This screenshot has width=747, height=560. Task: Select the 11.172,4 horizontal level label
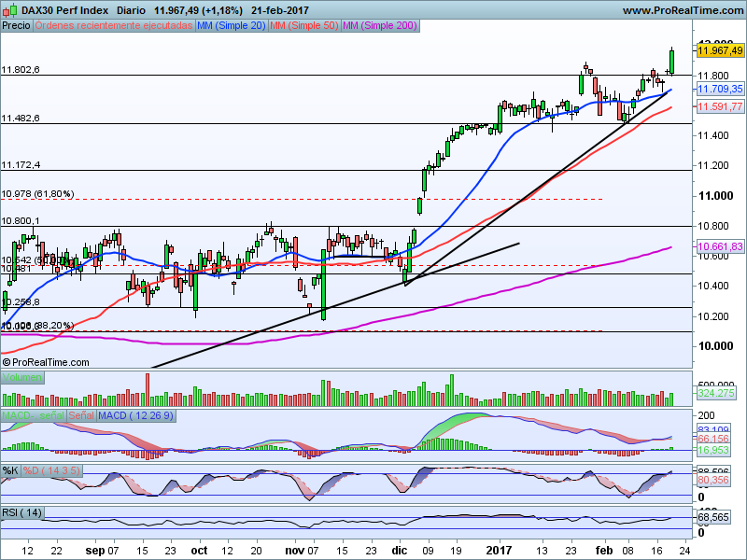(21, 165)
